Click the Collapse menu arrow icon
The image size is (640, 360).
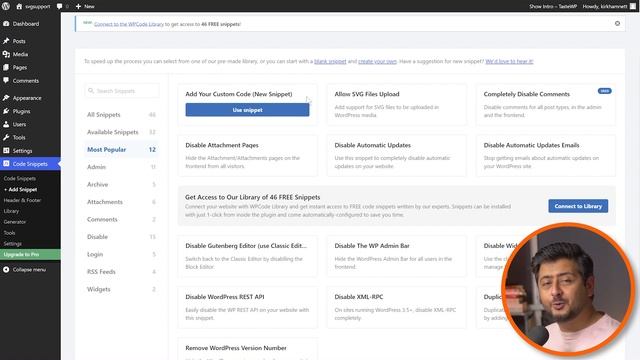click(x=6, y=269)
